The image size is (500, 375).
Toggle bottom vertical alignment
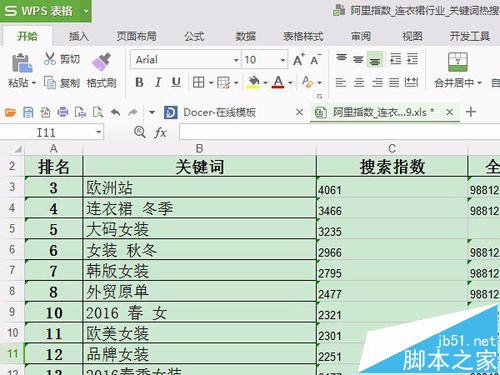click(375, 60)
